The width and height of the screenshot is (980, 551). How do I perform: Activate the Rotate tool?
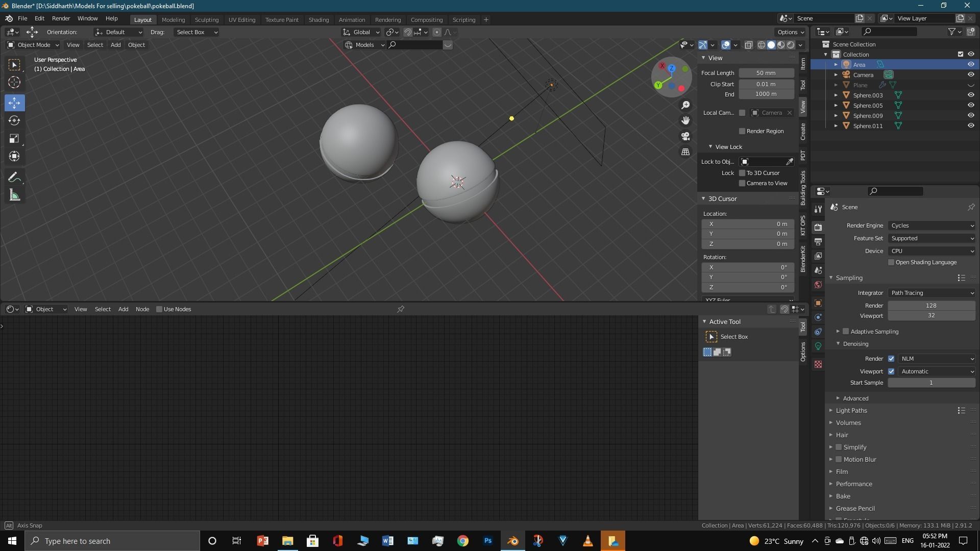(14, 120)
